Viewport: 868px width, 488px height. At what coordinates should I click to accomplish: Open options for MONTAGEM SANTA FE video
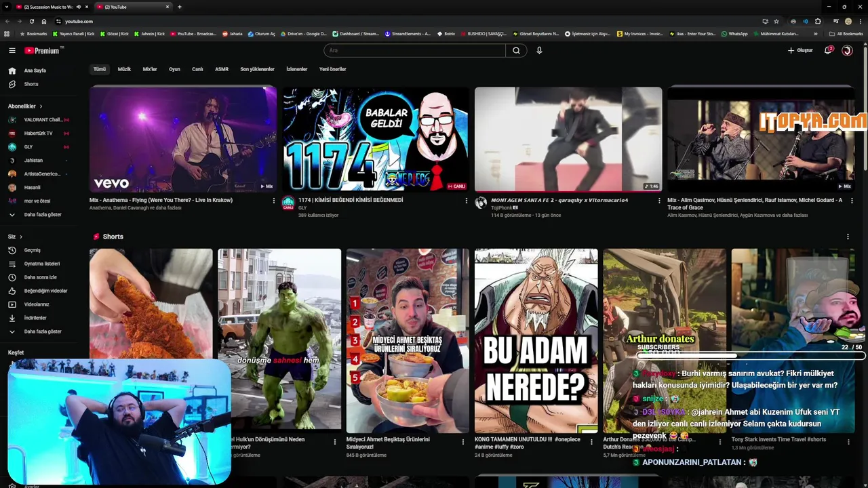[x=659, y=201]
